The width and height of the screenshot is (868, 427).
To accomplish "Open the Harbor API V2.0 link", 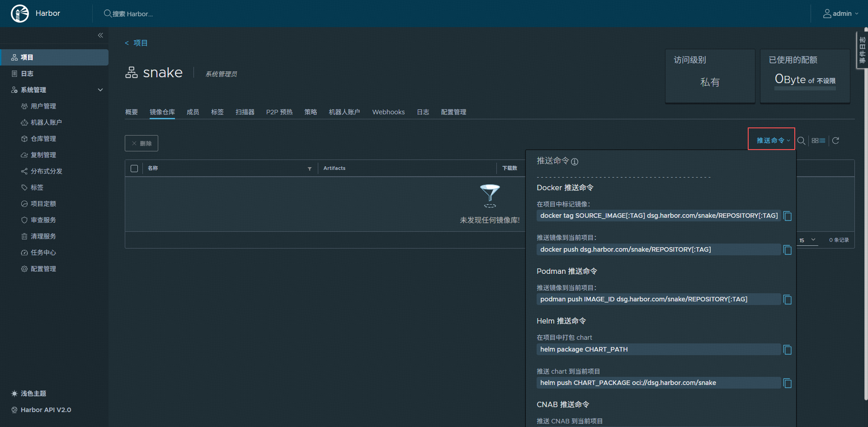I will pyautogui.click(x=41, y=410).
